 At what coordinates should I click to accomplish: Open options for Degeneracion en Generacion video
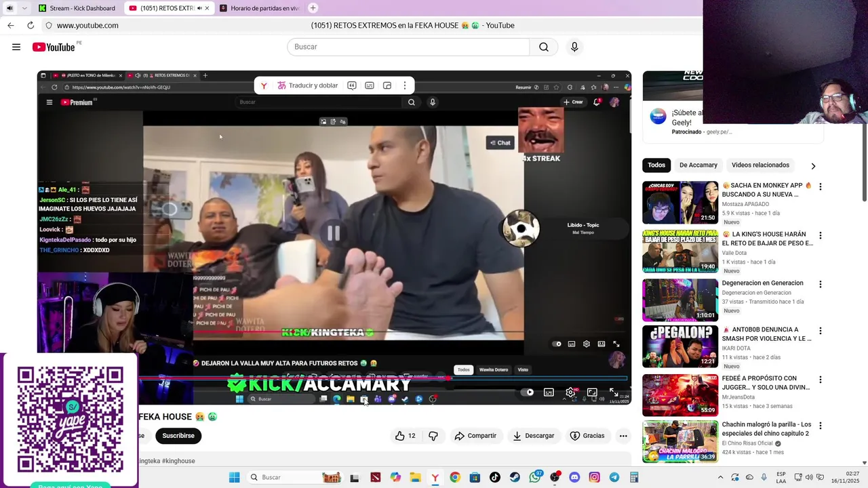click(820, 284)
